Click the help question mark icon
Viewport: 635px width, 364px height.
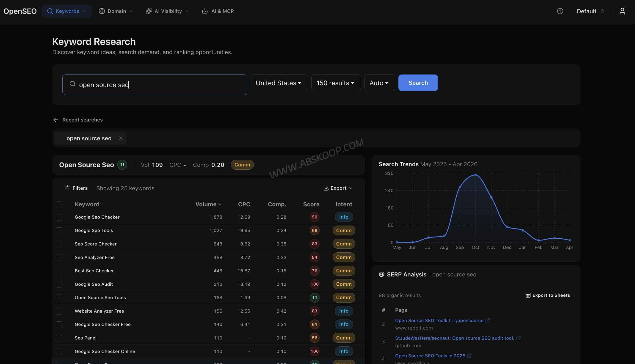(x=560, y=11)
